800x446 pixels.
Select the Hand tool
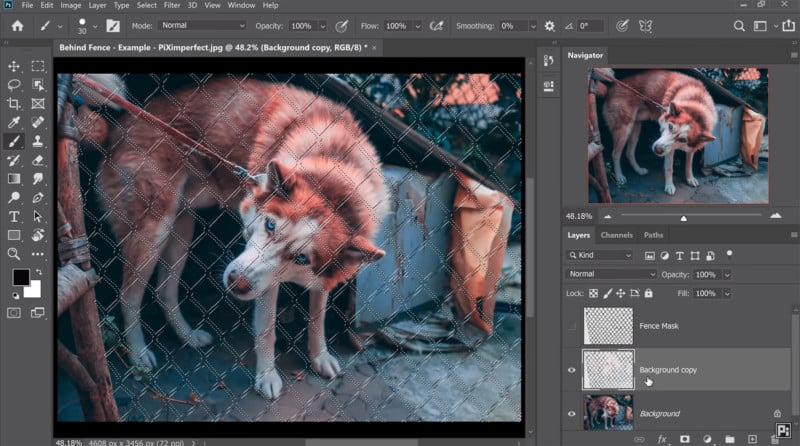pos(38,235)
